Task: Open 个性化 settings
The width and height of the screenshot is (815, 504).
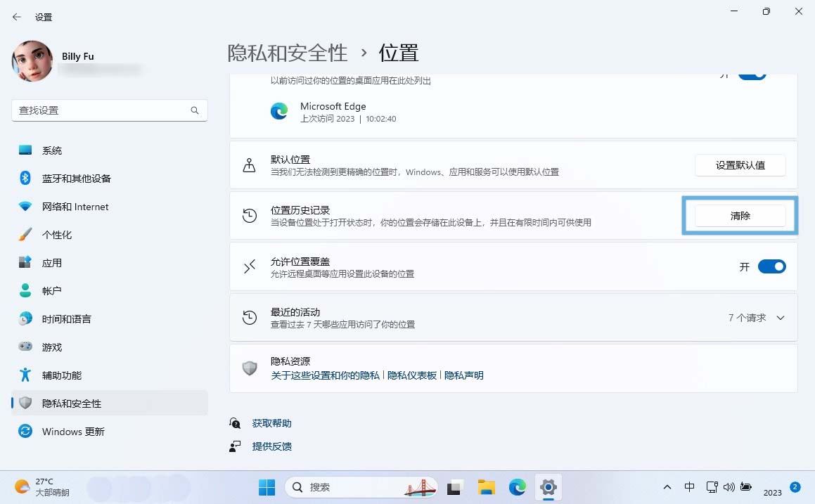Action: 56,234
